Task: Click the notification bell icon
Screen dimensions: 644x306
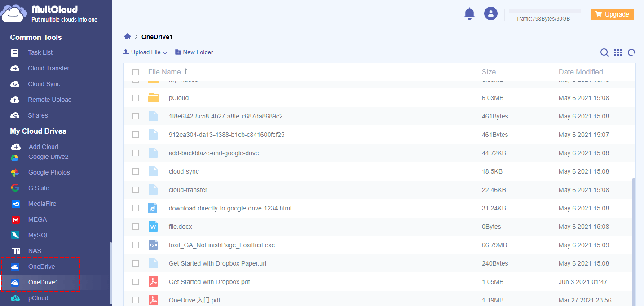Action: click(469, 13)
